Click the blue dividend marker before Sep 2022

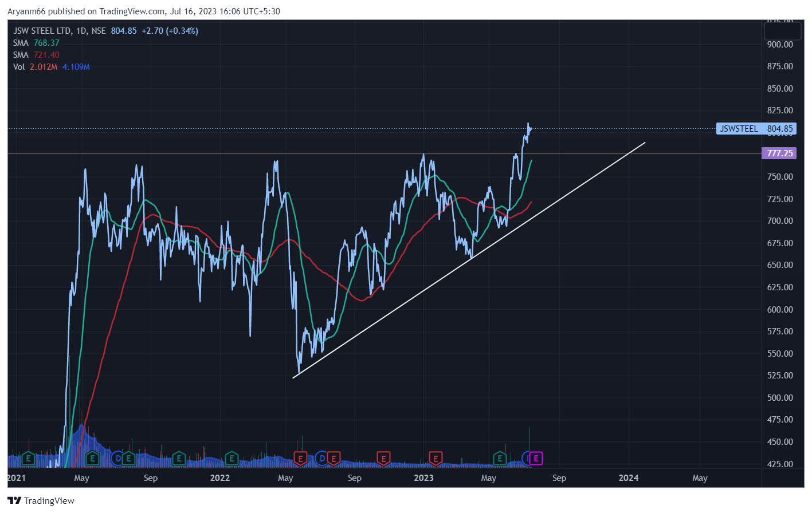tap(322, 459)
